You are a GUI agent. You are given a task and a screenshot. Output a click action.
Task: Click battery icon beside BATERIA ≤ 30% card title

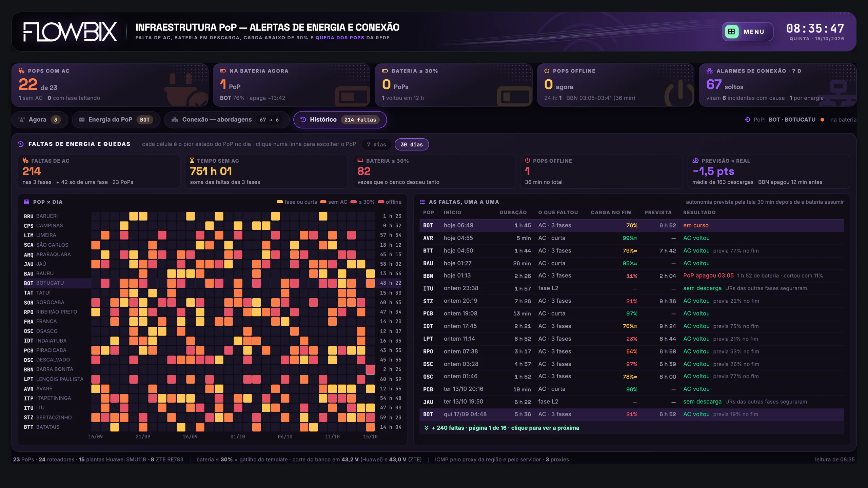[x=385, y=71]
